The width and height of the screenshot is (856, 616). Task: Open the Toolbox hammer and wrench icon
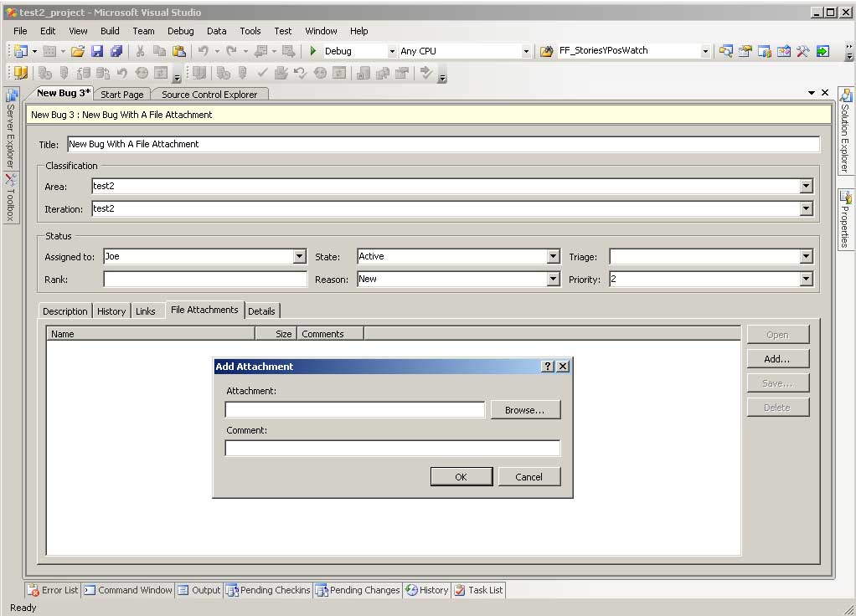tap(802, 51)
